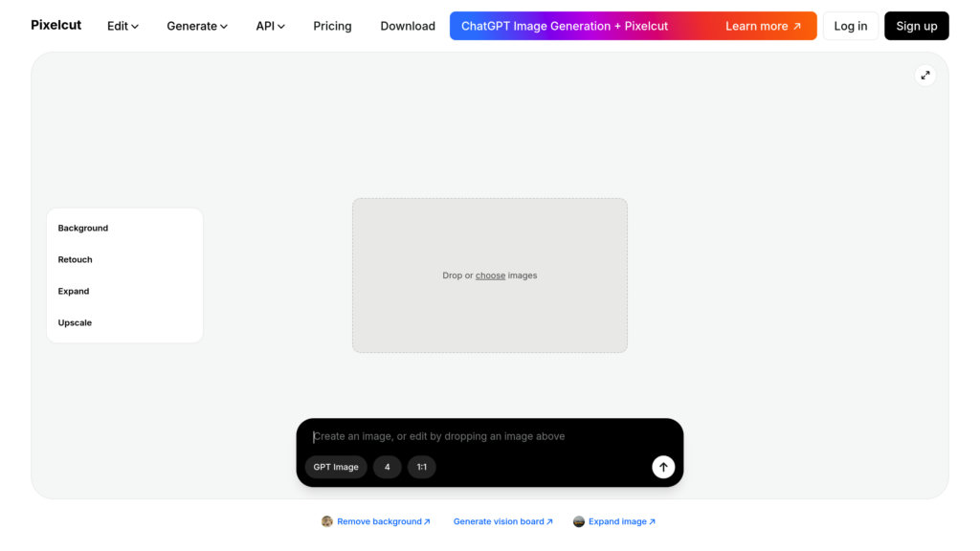This screenshot has height=551, width=980.
Task: Select the GPT Image model chip
Action: [336, 467]
